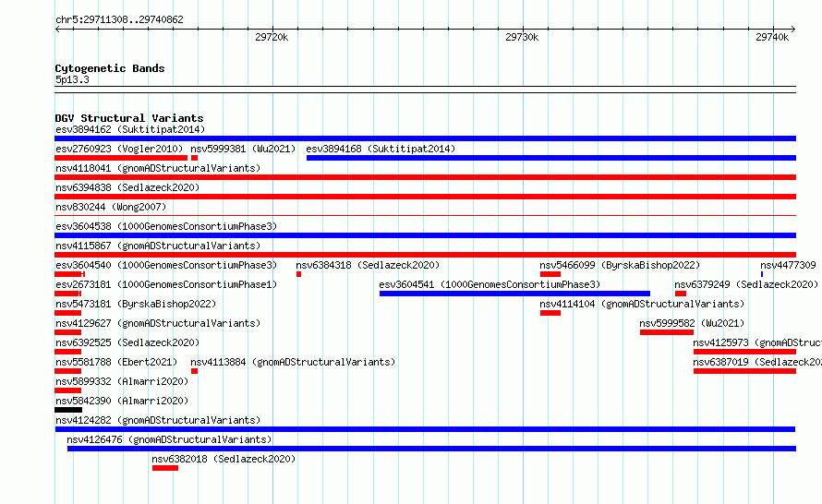The width and height of the screenshot is (822, 504).
Task: Select esv3604541 (1000GenomesConsortiumPhase3) label
Action: [x=490, y=284]
